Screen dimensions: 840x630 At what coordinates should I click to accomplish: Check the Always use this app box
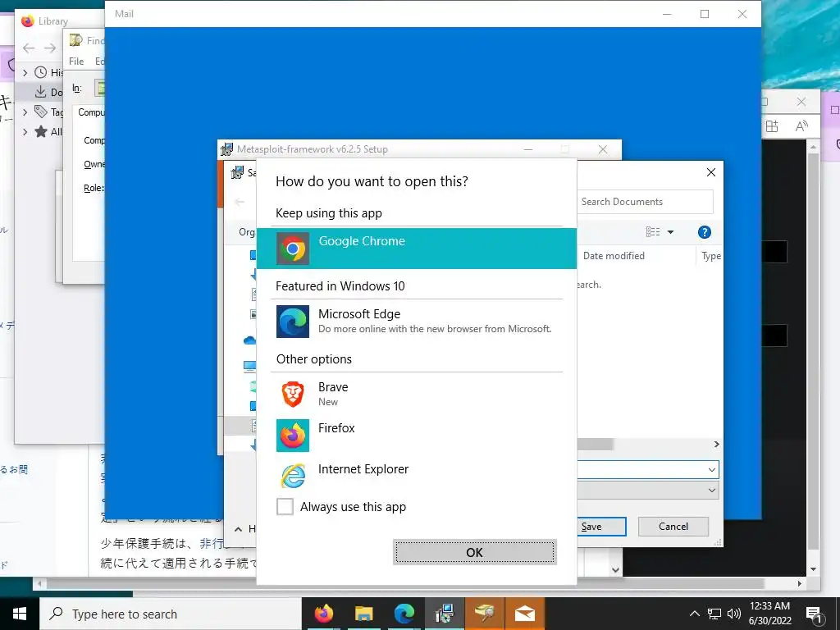click(285, 507)
